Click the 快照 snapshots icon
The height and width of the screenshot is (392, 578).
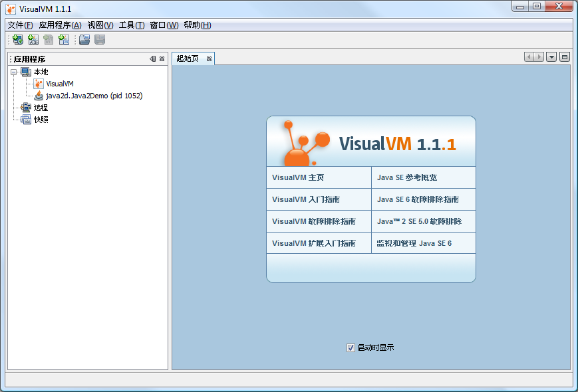click(26, 120)
